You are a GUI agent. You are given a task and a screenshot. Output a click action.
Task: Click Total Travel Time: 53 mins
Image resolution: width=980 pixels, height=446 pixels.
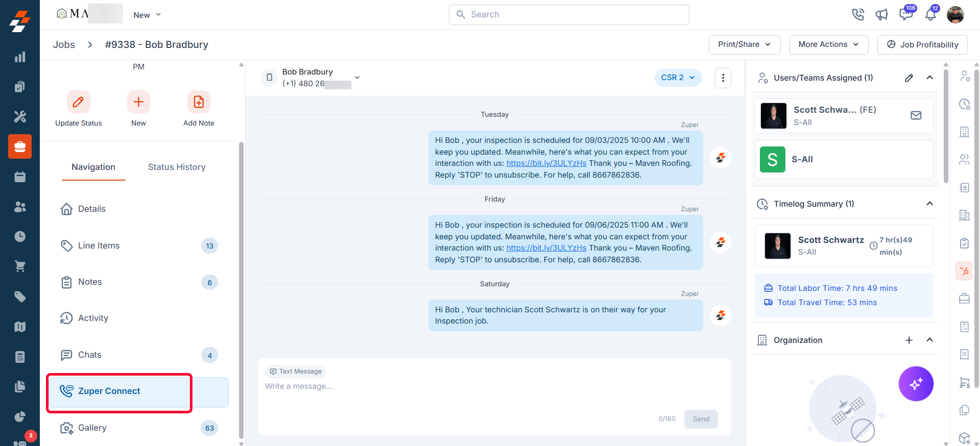click(827, 303)
